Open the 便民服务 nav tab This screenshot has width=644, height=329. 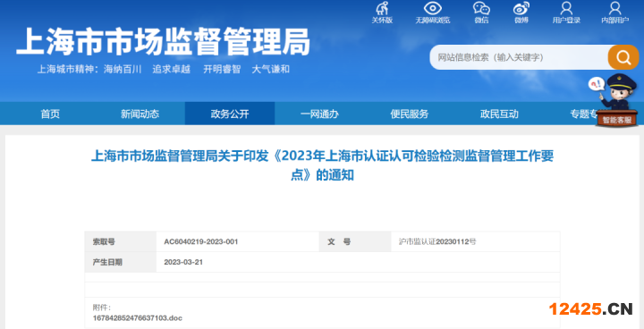(409, 114)
